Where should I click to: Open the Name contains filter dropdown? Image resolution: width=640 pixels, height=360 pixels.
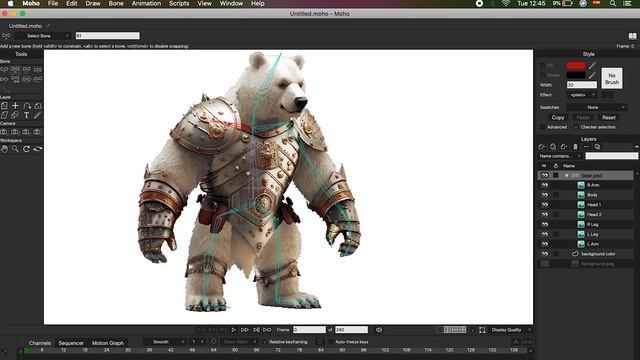[x=560, y=156]
